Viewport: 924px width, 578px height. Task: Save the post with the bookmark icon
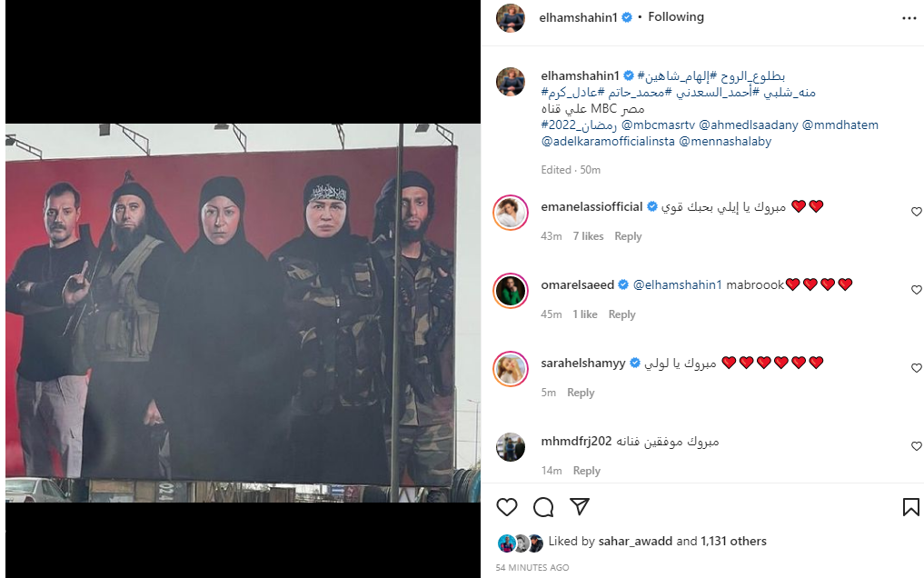(911, 507)
